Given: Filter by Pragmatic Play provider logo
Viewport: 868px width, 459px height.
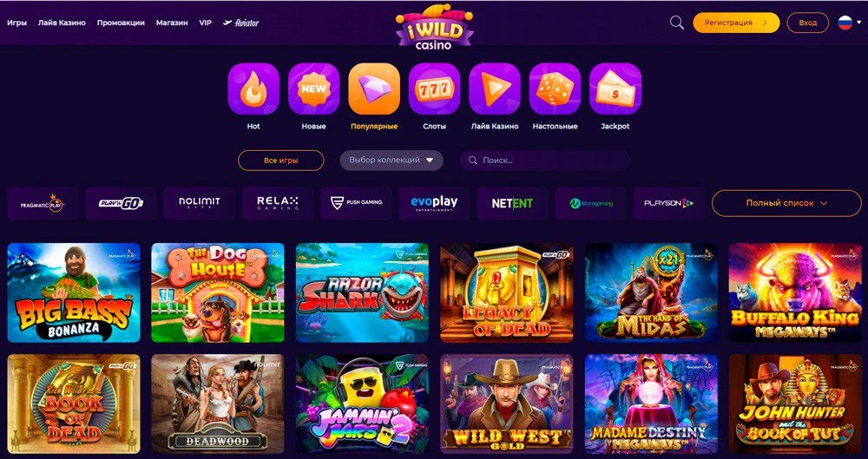Looking at the screenshot, I should coord(43,203).
